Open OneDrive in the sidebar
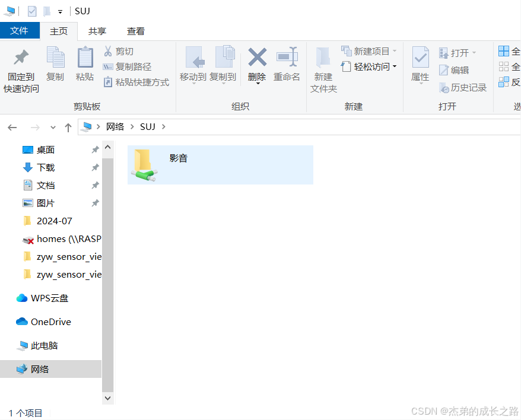Viewport: 521px width, 420px height. point(51,322)
